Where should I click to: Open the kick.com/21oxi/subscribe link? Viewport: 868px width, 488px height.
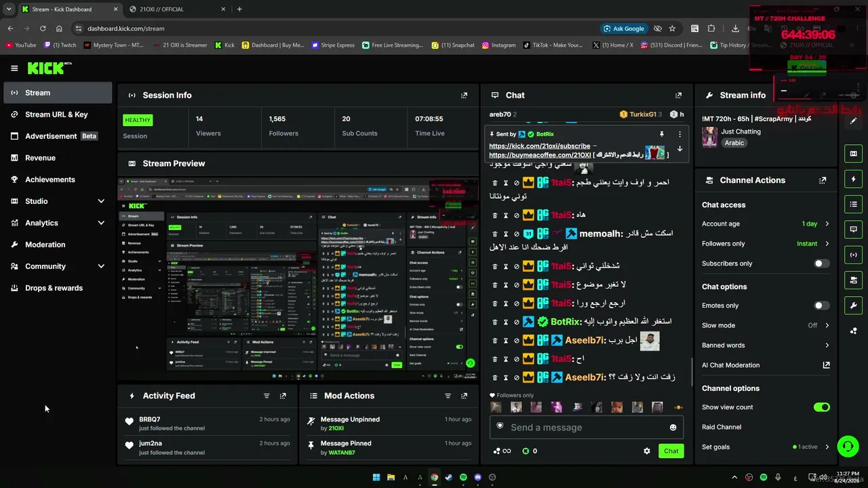(539, 146)
